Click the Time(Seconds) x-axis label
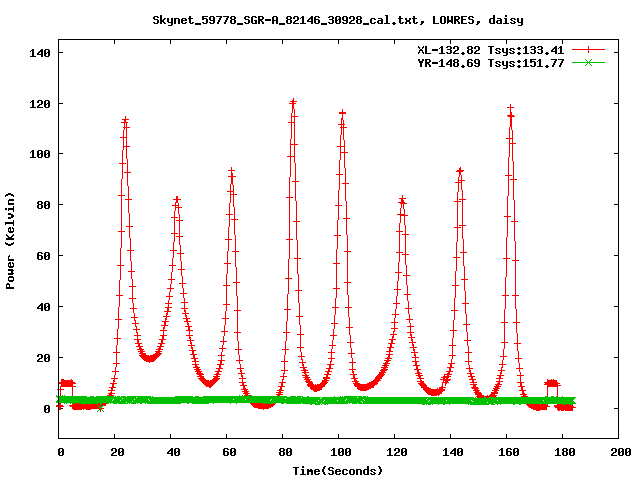 (x=338, y=471)
